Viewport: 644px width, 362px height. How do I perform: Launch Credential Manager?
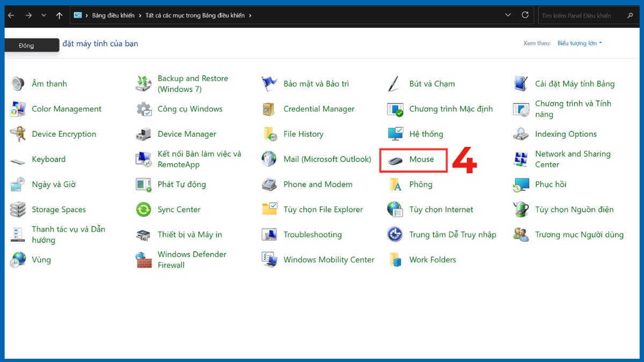pyautogui.click(x=318, y=109)
